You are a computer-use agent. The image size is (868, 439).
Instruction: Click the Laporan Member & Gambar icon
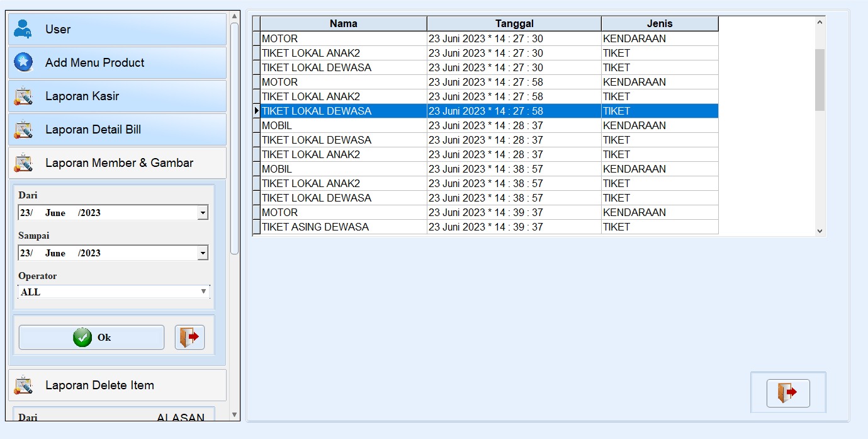tap(23, 162)
